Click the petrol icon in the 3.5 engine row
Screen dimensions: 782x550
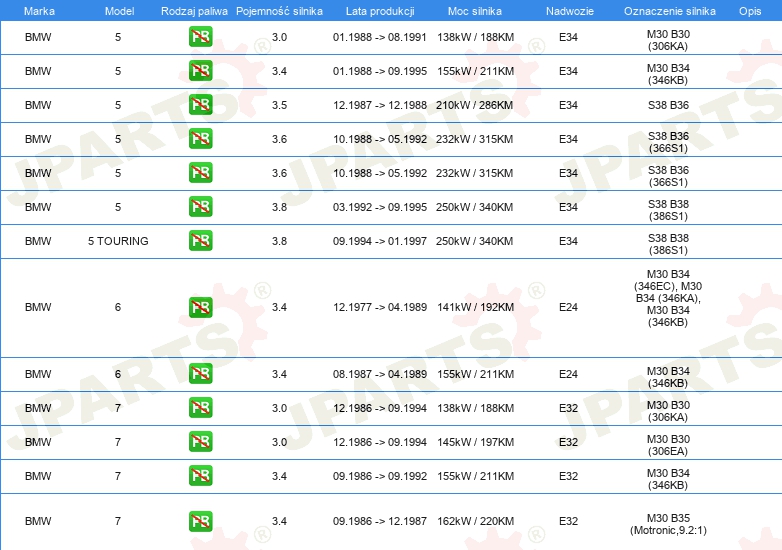click(x=200, y=105)
